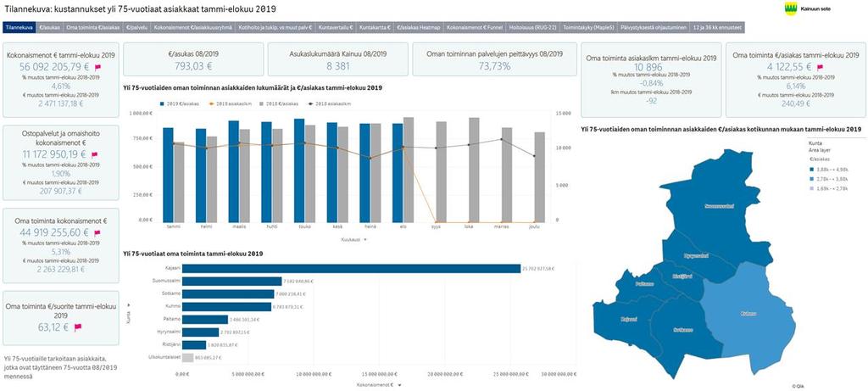Open the Oma toiminta €/asiakas tab
Screen dimensions: 868x391
coord(93,26)
